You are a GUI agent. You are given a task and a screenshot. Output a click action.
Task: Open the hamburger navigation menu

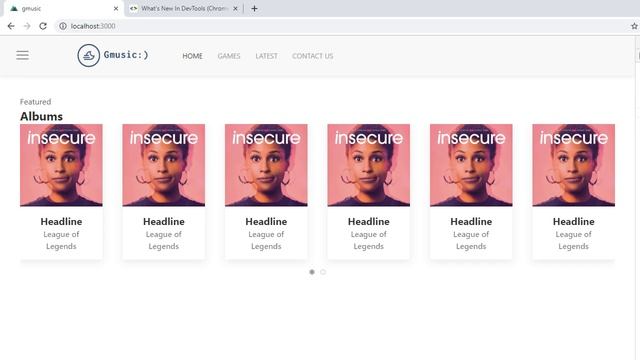22,55
